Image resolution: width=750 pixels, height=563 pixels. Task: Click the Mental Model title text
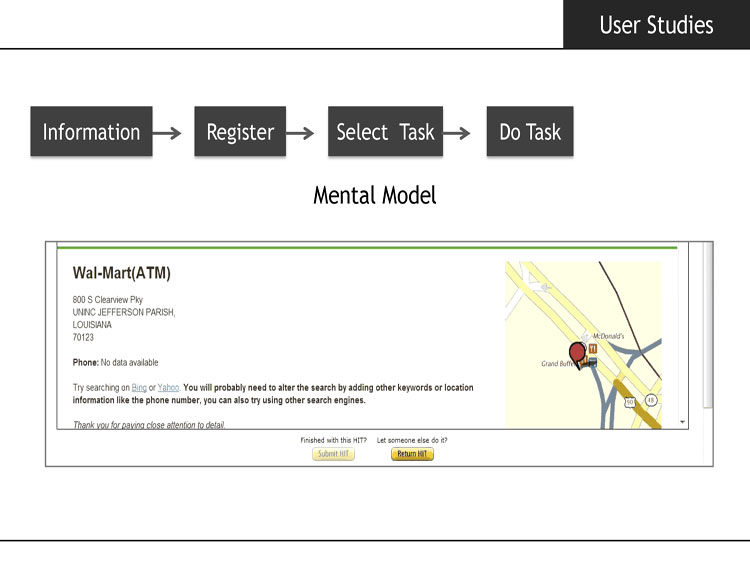(x=375, y=195)
